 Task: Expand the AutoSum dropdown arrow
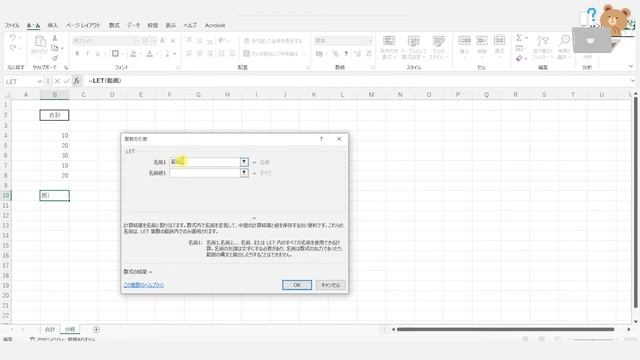[527, 38]
